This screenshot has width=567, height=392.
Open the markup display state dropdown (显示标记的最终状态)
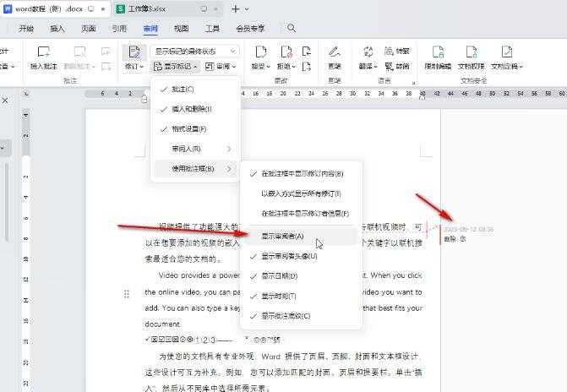(195, 52)
